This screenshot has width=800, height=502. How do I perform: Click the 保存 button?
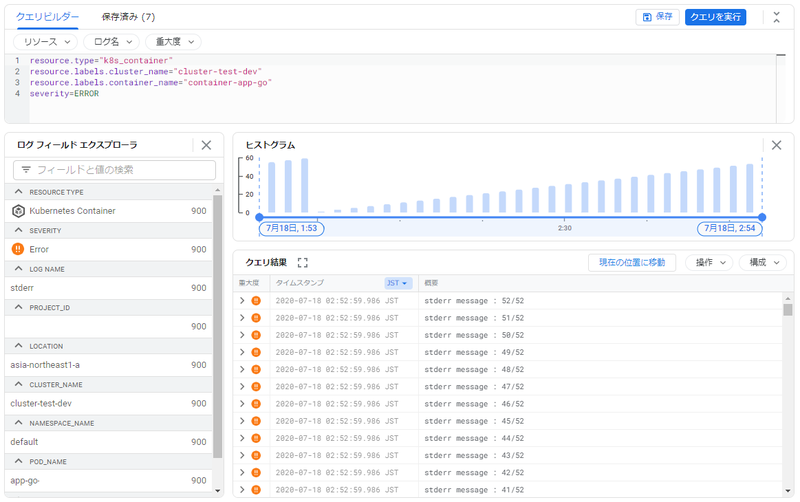pyautogui.click(x=657, y=17)
